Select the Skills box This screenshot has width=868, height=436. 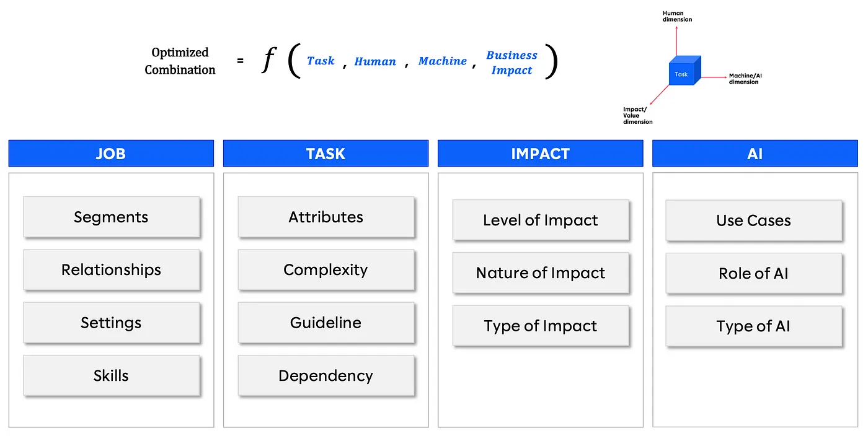point(112,376)
